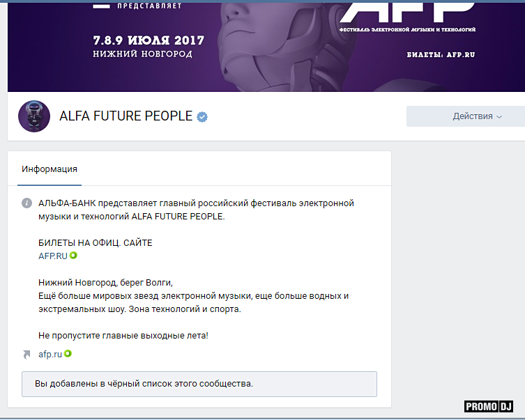Open the afp.ru website link
This screenshot has height=420, width=525.
50,355
